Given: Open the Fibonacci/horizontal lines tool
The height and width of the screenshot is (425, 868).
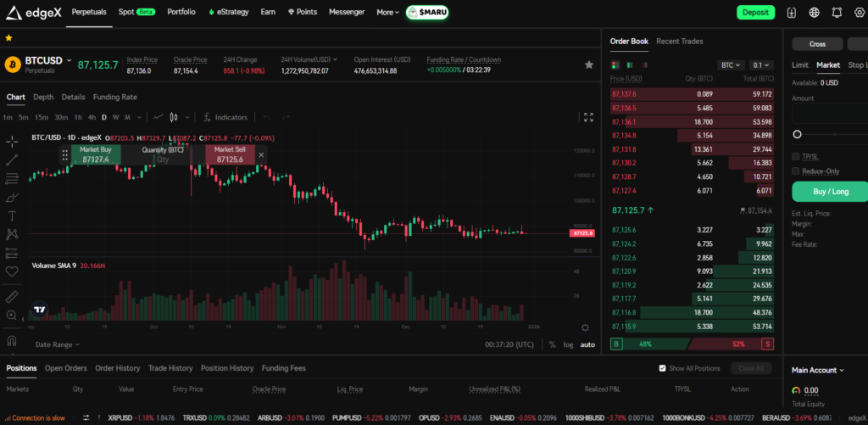Looking at the screenshot, I should pos(12,178).
